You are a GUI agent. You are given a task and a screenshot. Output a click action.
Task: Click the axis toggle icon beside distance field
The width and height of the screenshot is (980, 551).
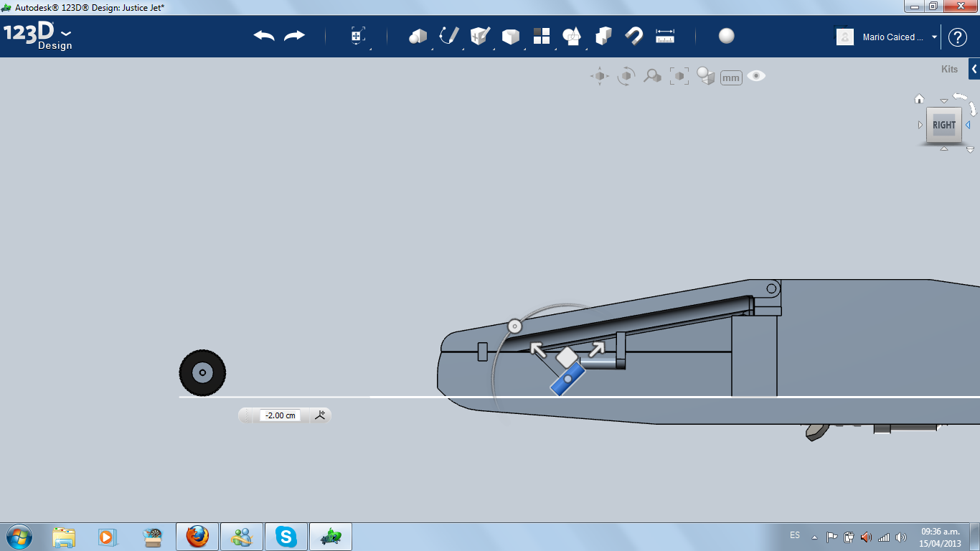coord(320,415)
